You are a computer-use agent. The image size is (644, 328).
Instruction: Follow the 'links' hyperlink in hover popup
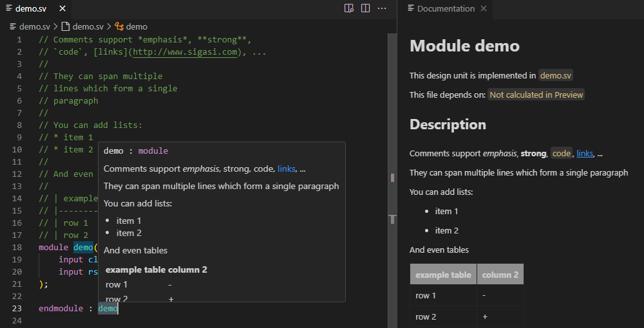tap(286, 169)
